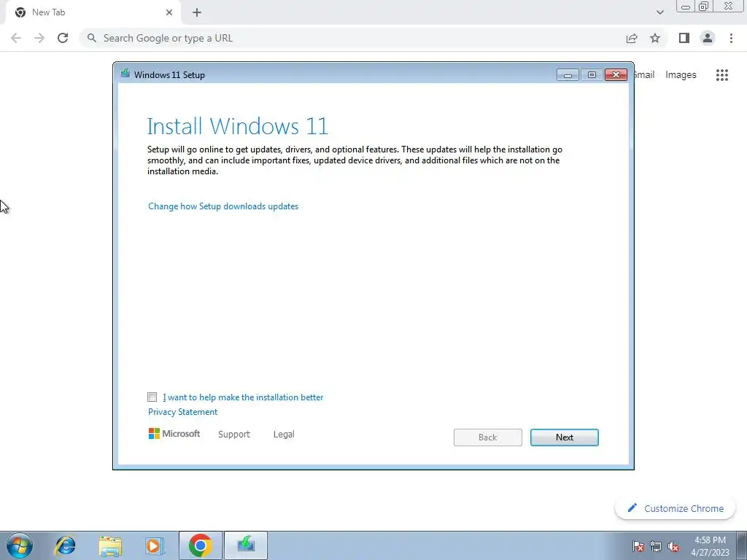Minimize the Windows 11 Setup window
Viewport: 747px width, 560px height.
568,75
